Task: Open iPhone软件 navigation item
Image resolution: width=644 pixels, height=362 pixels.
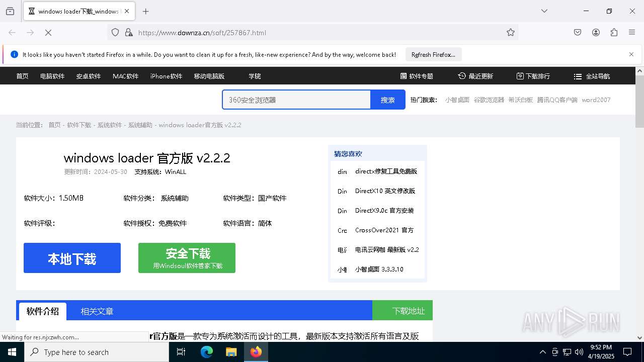Action: [x=166, y=76]
